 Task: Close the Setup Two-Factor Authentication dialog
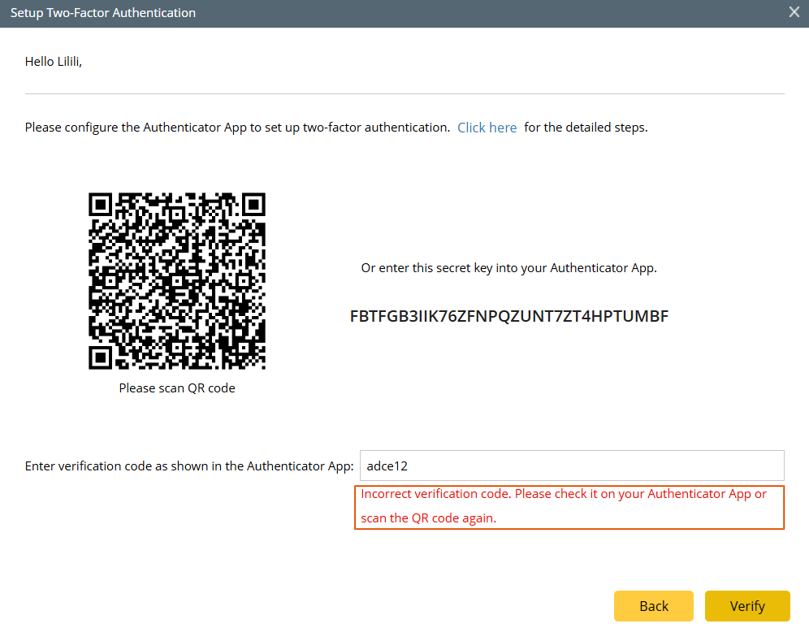pos(794,12)
